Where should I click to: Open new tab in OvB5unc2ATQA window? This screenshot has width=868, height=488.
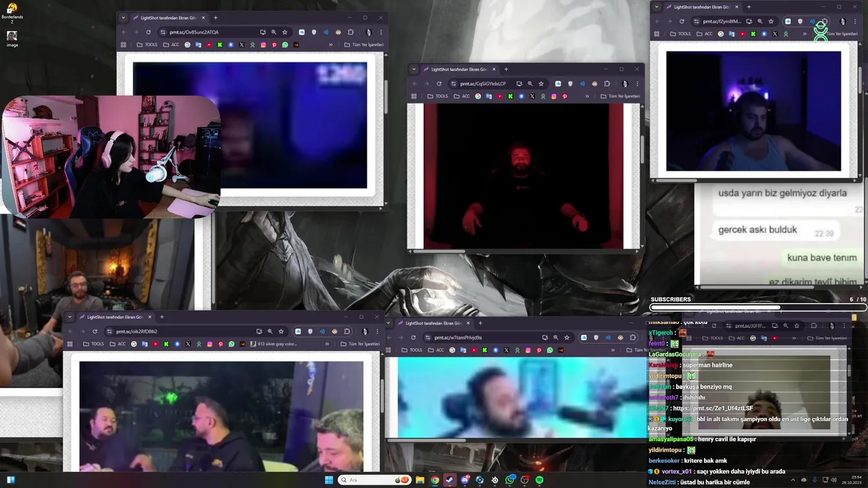(x=216, y=18)
